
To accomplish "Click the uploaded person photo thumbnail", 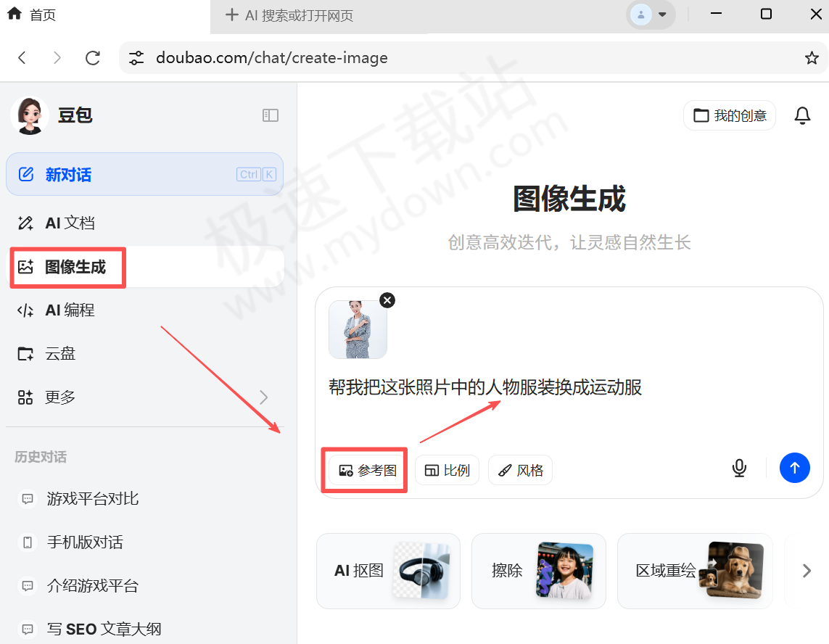I will pyautogui.click(x=358, y=330).
